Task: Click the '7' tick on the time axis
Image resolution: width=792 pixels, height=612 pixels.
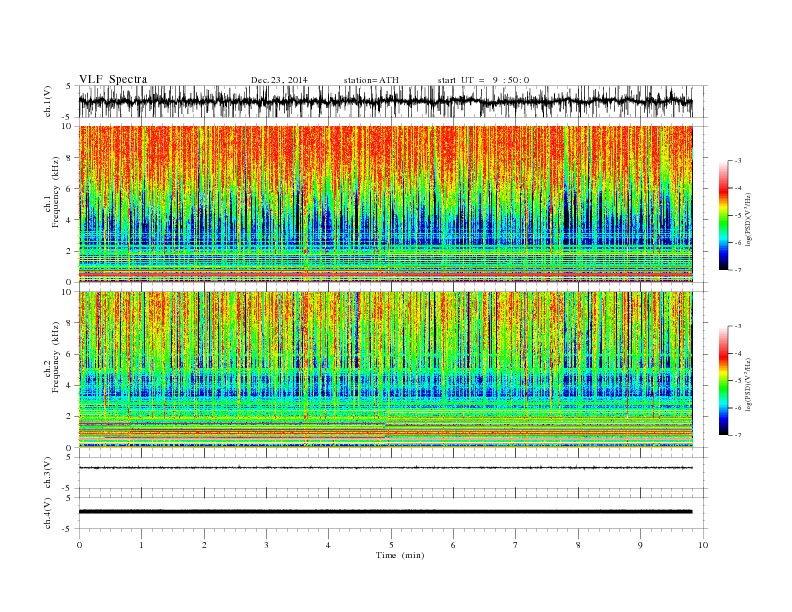Action: click(516, 545)
